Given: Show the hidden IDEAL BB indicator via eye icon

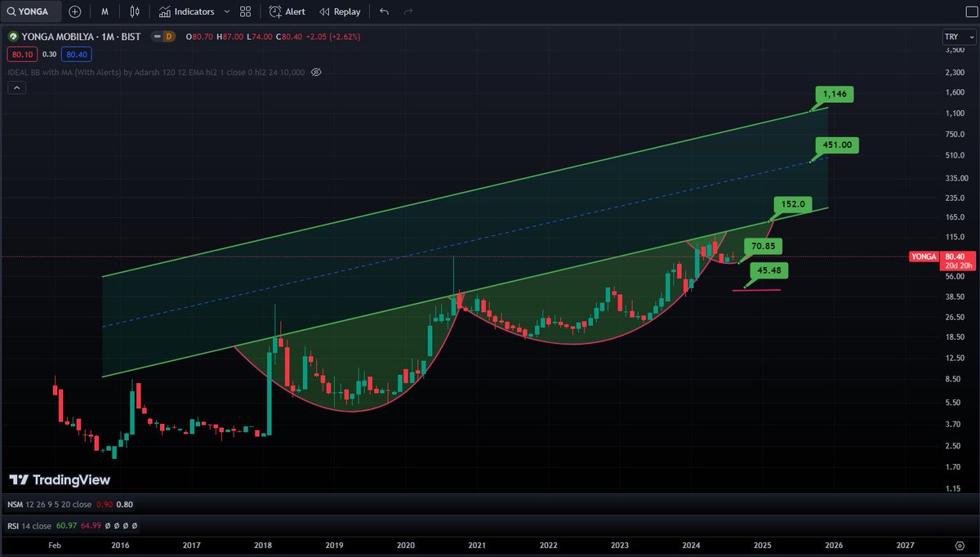Looking at the screenshot, I should coord(316,72).
